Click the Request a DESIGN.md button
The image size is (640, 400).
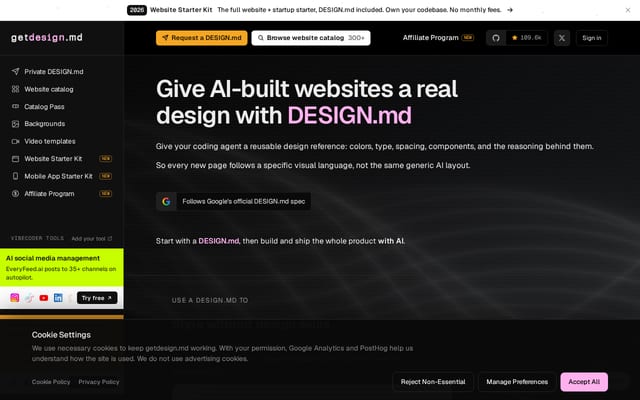point(202,38)
